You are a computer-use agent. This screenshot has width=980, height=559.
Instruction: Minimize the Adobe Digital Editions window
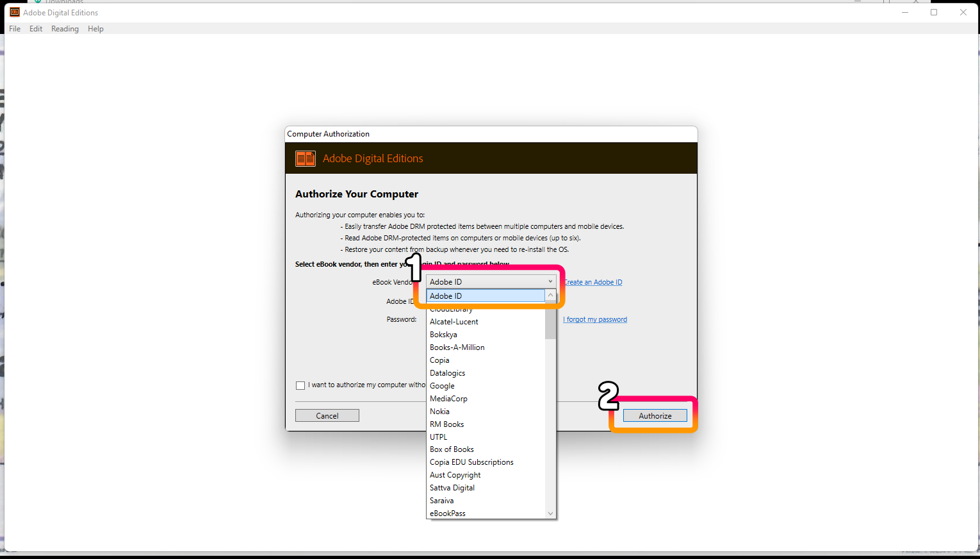[905, 12]
